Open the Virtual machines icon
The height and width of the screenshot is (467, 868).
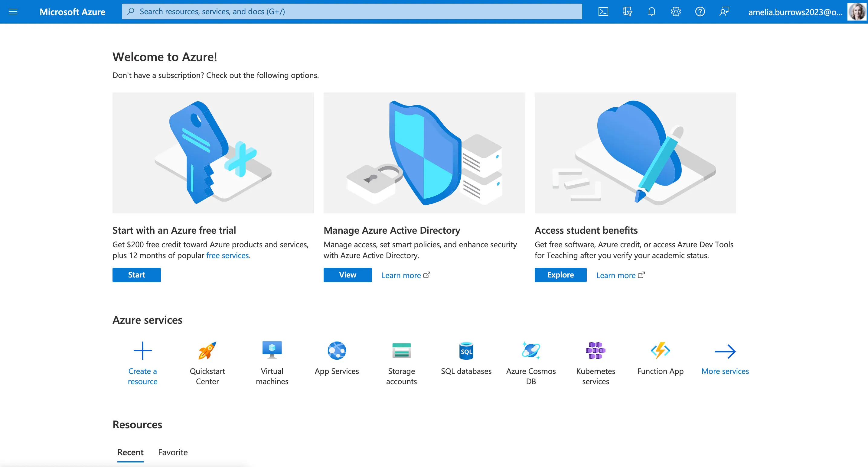272,351
